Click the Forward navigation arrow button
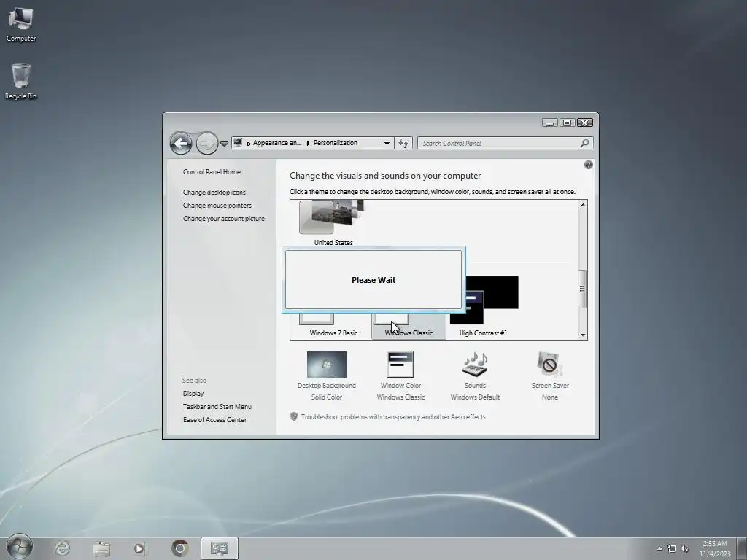747x560 pixels. pyautogui.click(x=206, y=143)
